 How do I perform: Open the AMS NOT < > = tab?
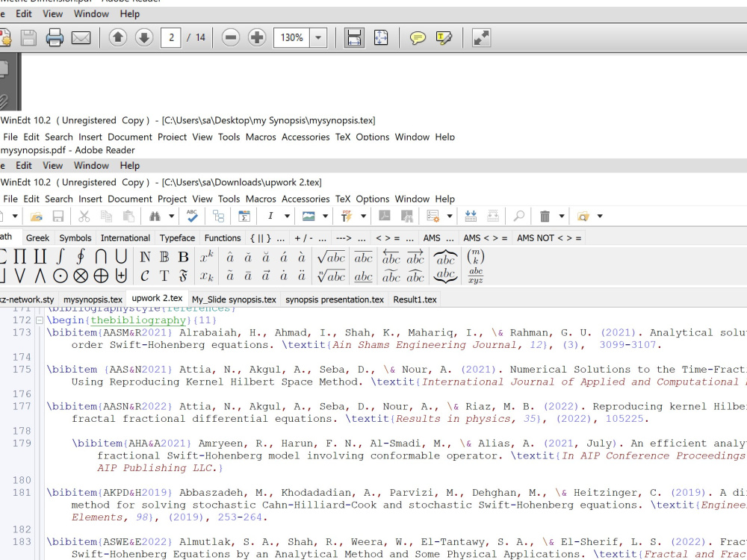point(549,237)
